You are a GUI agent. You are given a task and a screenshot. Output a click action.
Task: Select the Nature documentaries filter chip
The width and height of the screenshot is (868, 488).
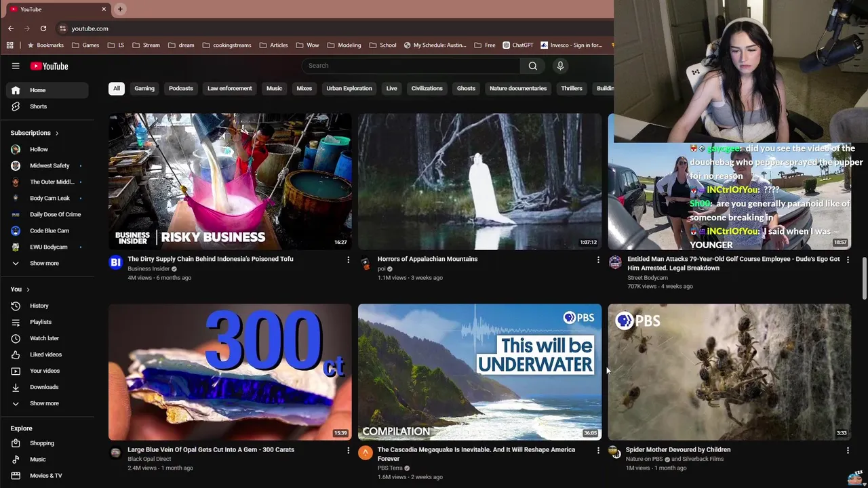click(518, 88)
